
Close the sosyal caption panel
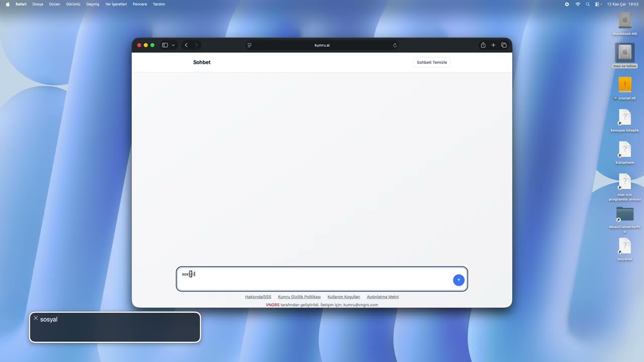click(x=36, y=318)
